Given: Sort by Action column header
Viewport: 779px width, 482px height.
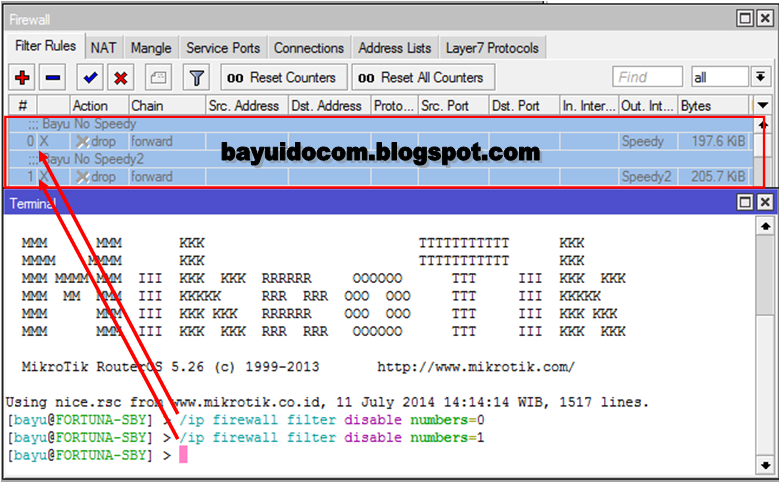Looking at the screenshot, I should click(x=99, y=106).
